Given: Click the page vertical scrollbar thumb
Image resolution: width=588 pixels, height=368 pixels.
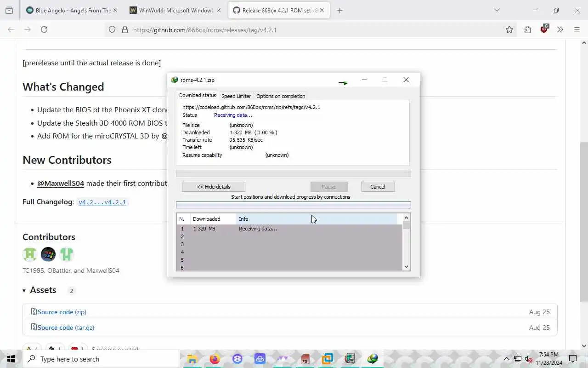Looking at the screenshot, I should [x=584, y=221].
